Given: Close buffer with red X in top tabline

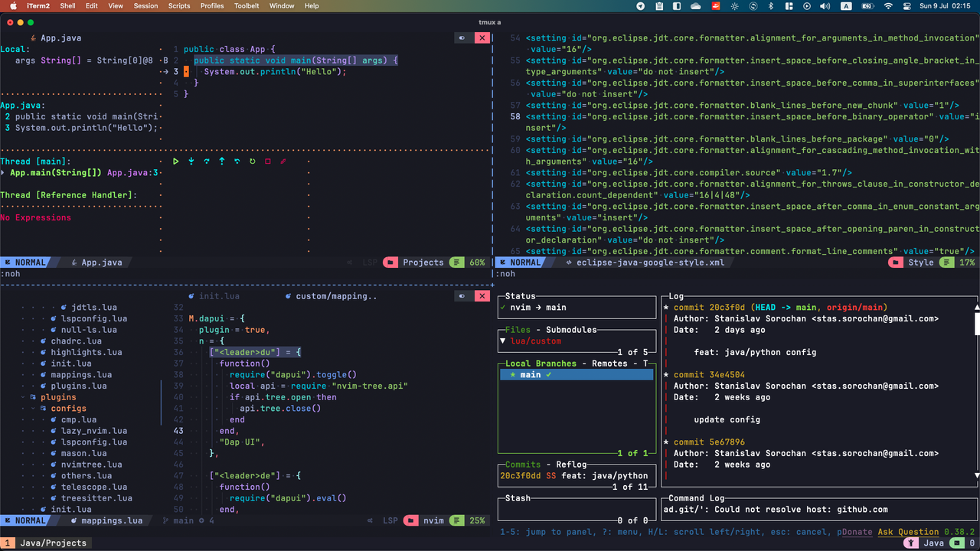Looking at the screenshot, I should [482, 37].
